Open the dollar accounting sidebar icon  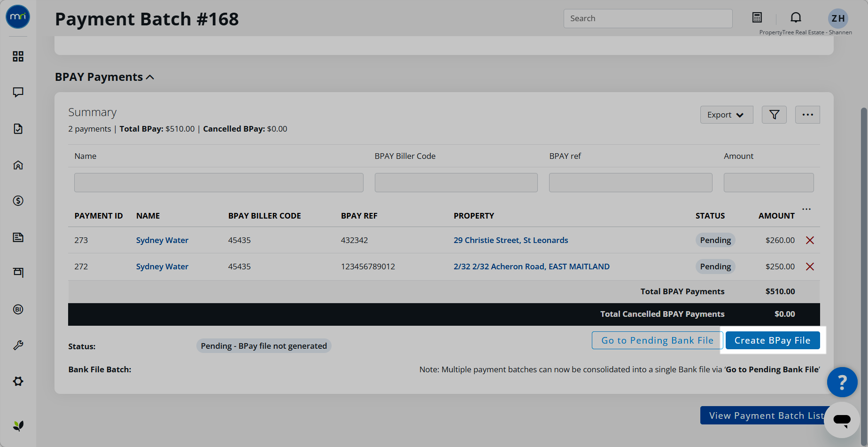18,201
